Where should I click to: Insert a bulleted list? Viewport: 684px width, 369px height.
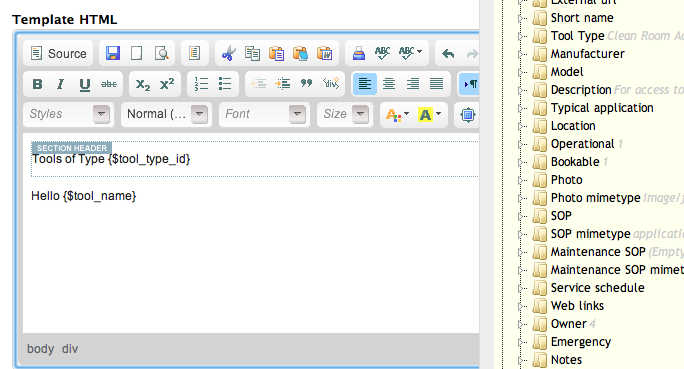pos(225,84)
